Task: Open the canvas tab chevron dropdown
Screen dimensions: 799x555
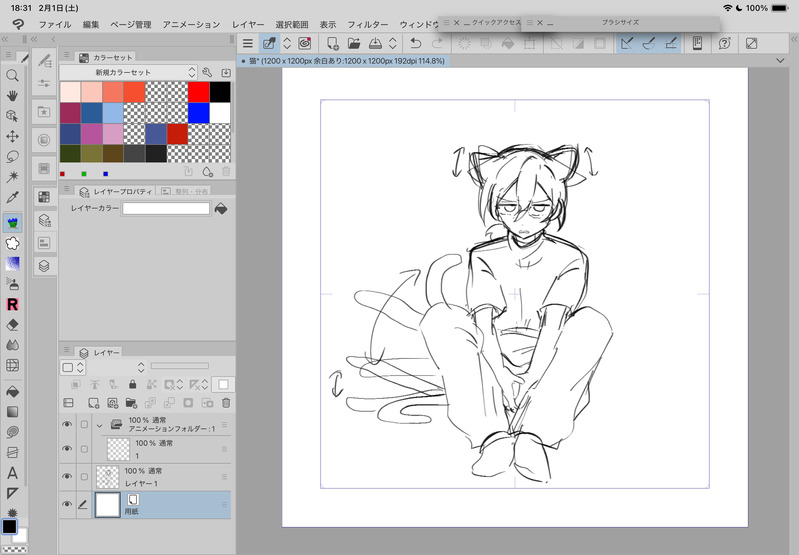Action: click(x=780, y=61)
